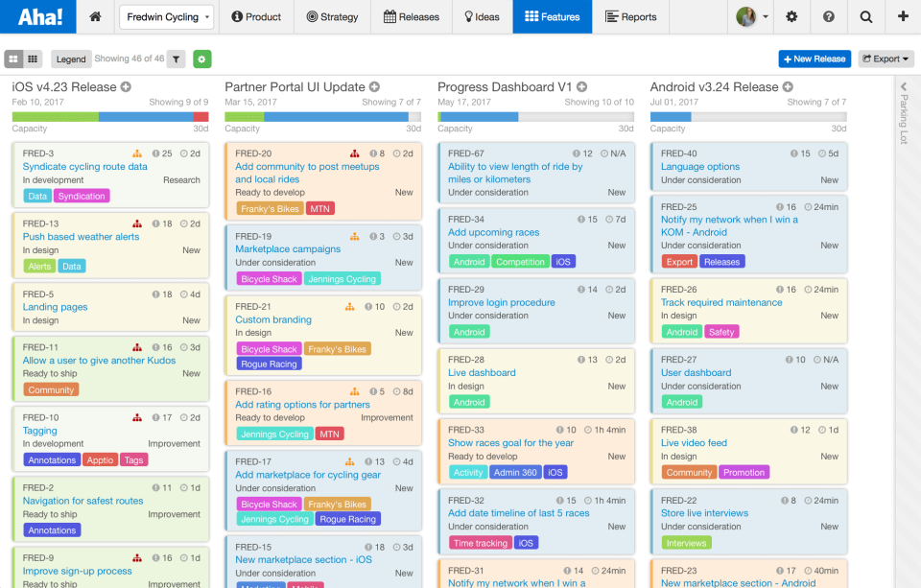Toggle the Legend display

tap(70, 59)
